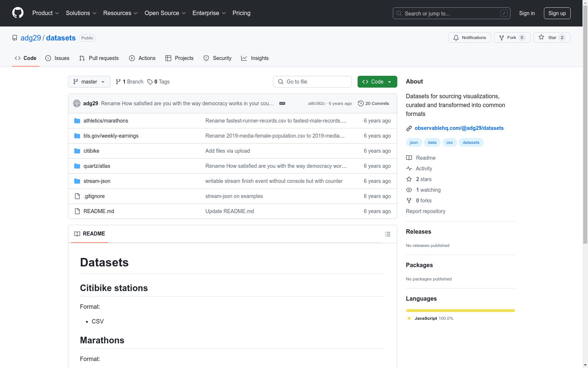Click the citibike folder icon
This screenshot has height=368, width=588.
click(x=77, y=151)
